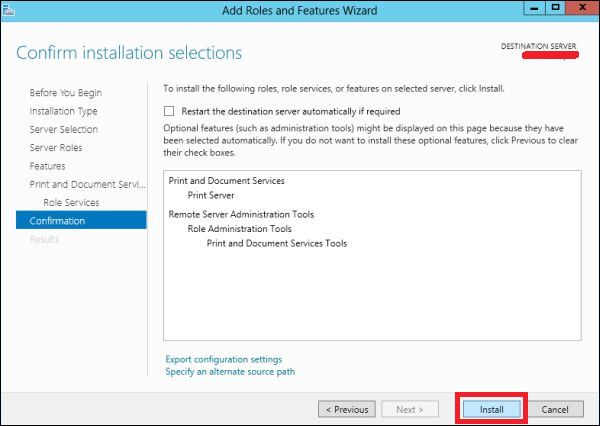Switch to the Server Selection step

coord(64,129)
